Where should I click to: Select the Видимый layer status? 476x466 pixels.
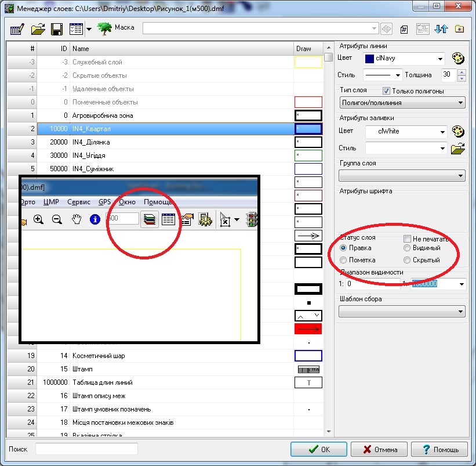tap(408, 248)
